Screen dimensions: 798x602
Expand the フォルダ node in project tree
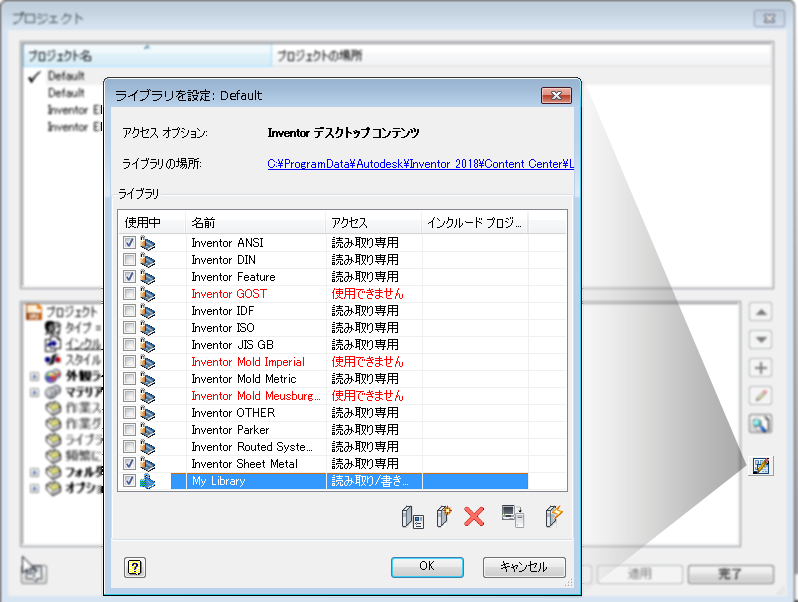(x=34, y=472)
